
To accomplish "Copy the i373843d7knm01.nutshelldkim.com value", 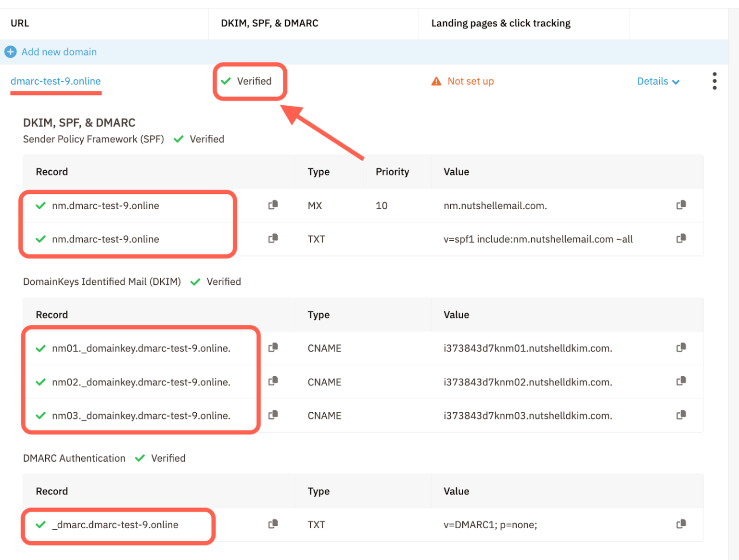I will pos(681,347).
